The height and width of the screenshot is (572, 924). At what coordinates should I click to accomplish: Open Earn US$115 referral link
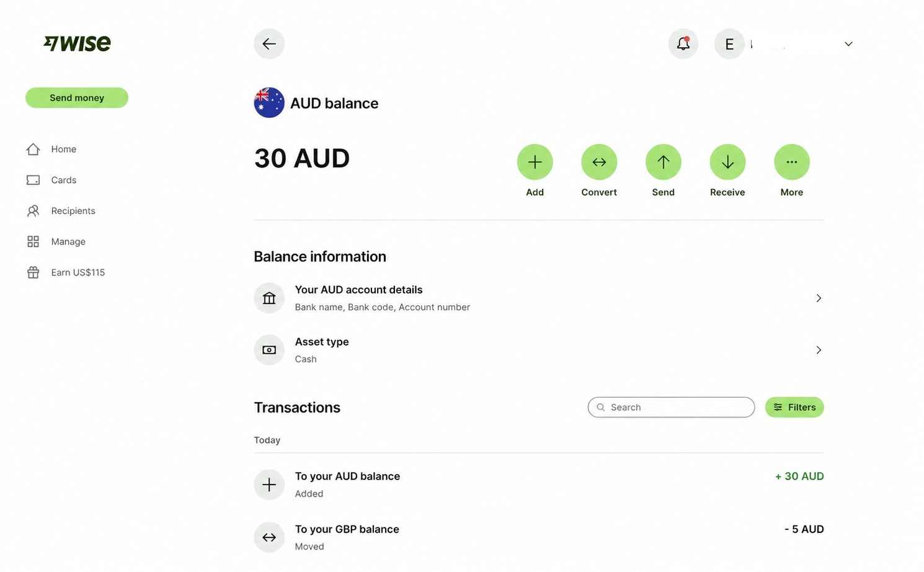78,272
